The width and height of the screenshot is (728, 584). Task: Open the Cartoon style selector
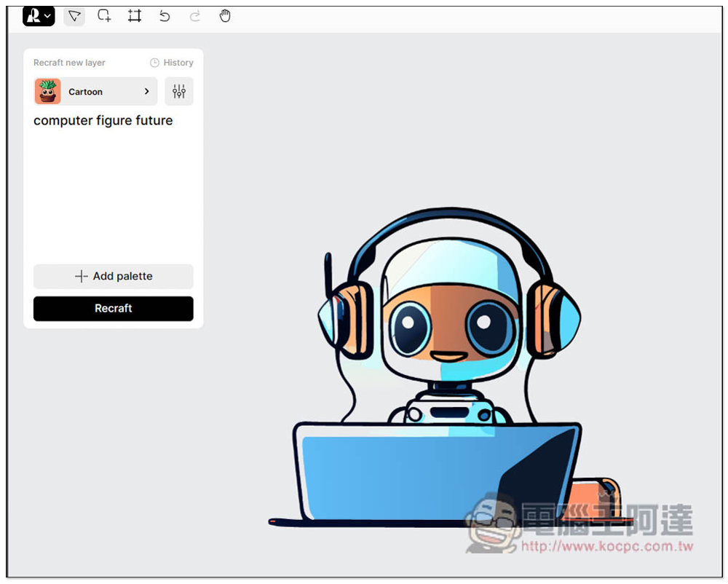(x=95, y=92)
